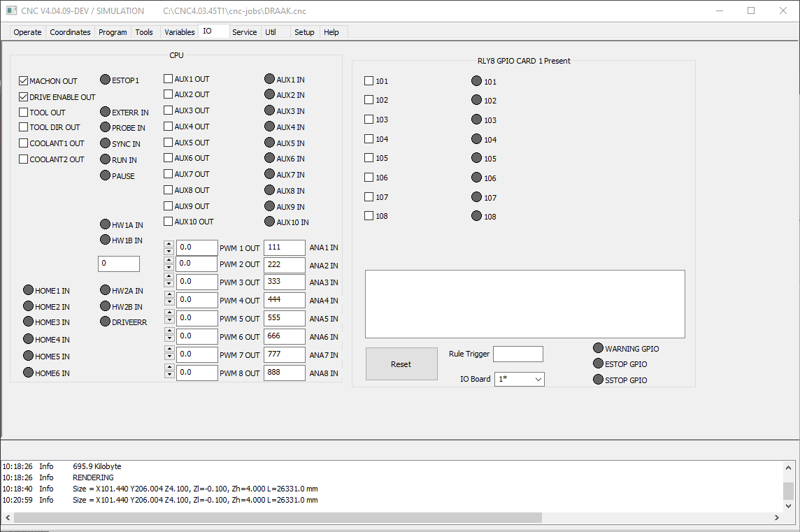This screenshot has width=800, height=532.
Task: Click the HW1A IN indicator LED
Action: click(105, 224)
